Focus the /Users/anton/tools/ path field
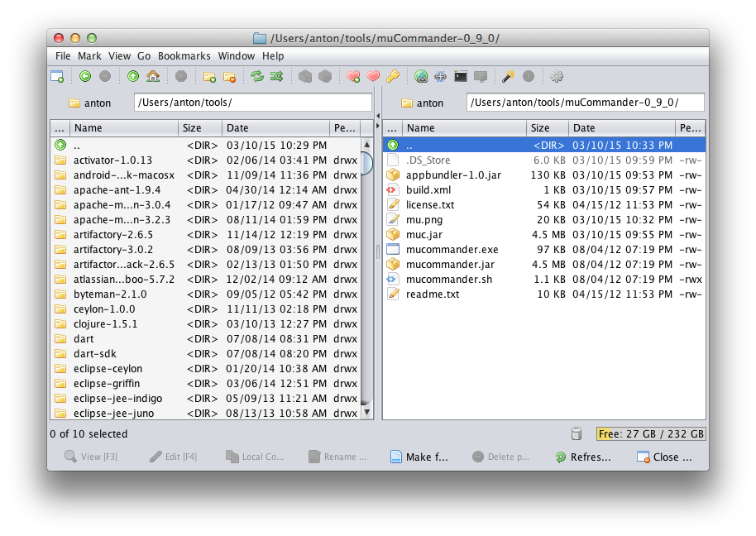This screenshot has width=756, height=536. coord(252,103)
